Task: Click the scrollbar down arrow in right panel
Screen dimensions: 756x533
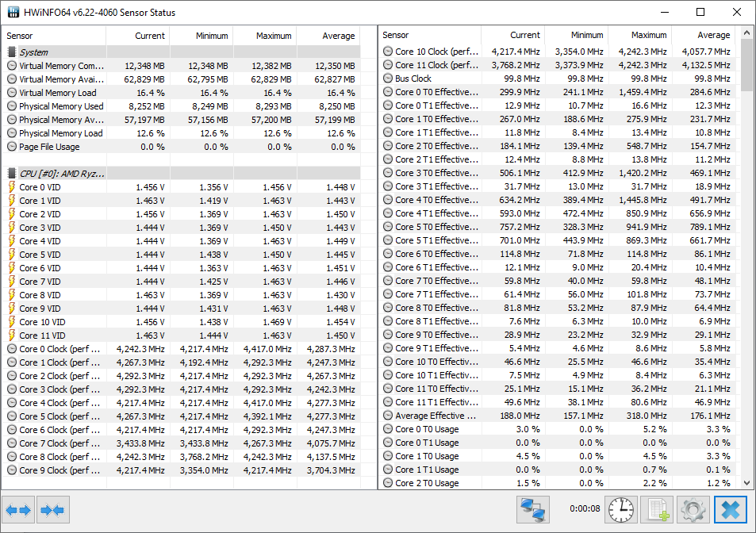Action: click(746, 483)
